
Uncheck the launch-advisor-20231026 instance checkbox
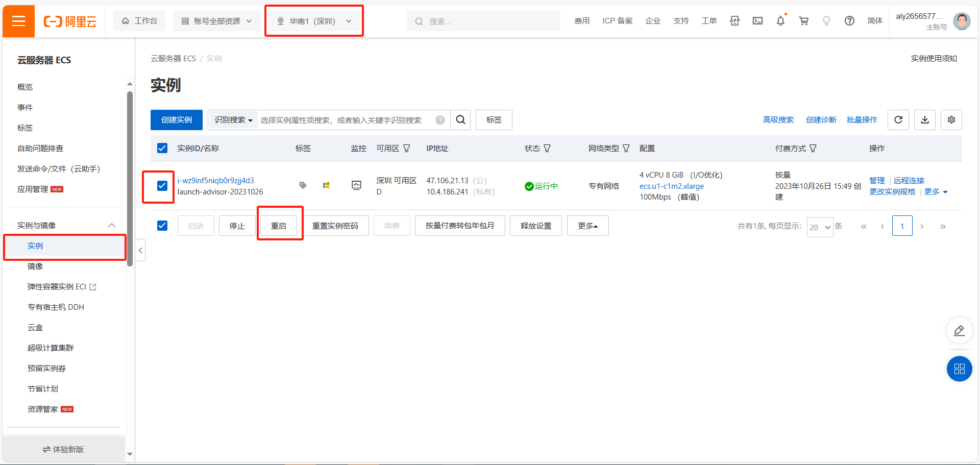[162, 186]
